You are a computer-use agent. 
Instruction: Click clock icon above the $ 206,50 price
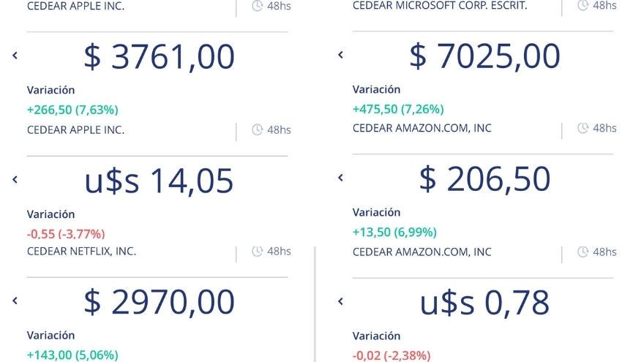coord(583,128)
